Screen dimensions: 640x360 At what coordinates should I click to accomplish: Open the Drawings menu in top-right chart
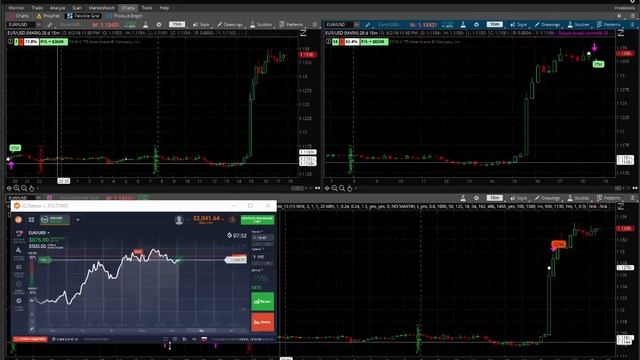tap(547, 24)
